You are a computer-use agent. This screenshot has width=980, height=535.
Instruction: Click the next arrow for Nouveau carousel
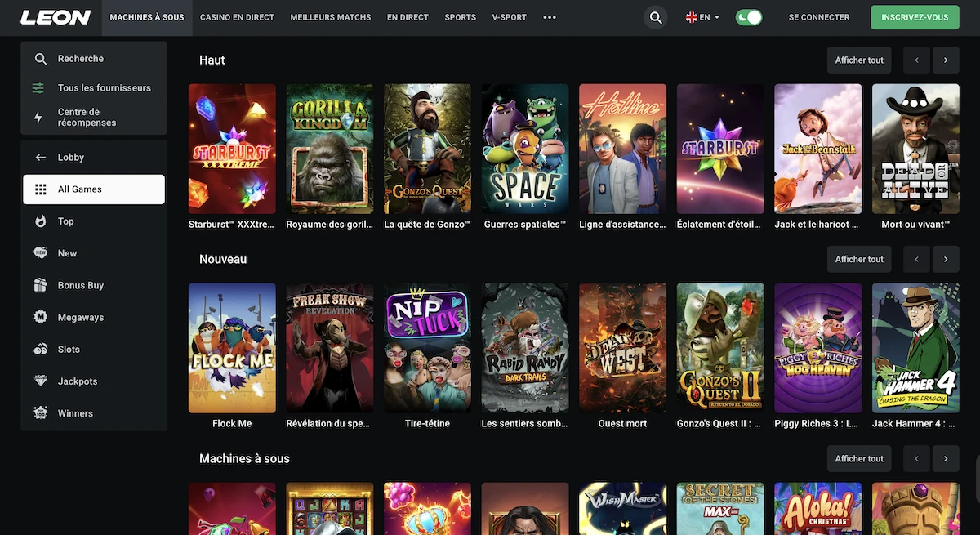coord(946,259)
